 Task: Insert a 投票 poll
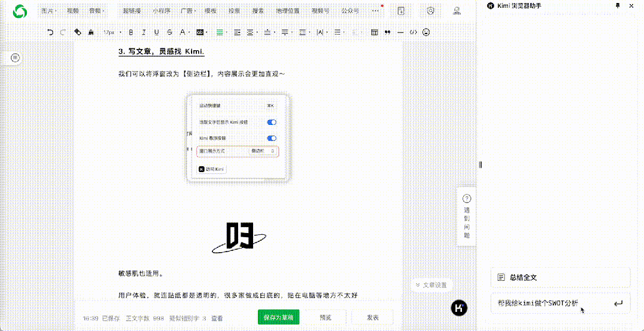click(x=234, y=11)
